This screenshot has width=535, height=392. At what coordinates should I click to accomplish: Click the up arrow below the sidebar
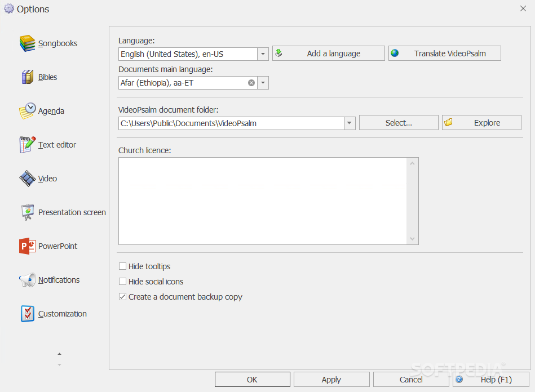click(59, 354)
